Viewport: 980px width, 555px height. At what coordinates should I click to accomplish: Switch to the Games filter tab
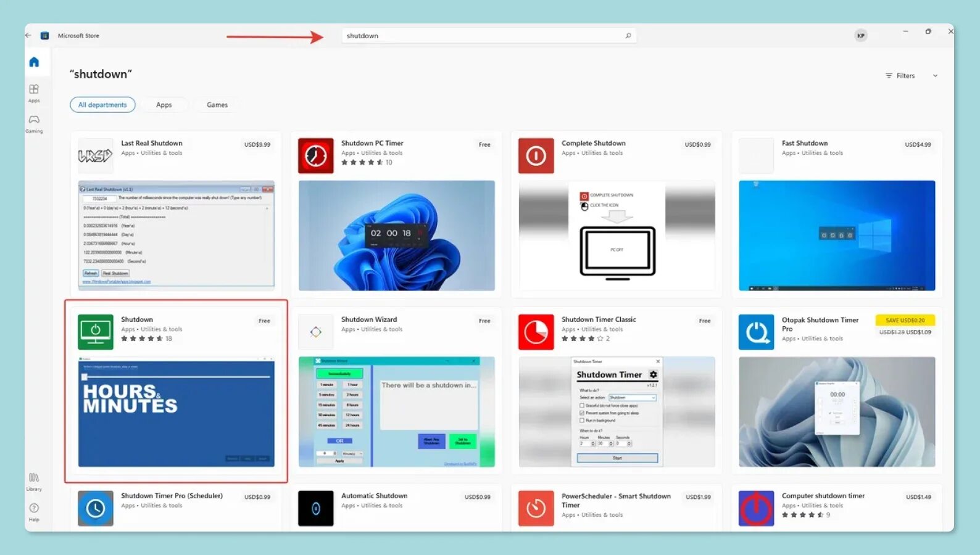pos(217,105)
